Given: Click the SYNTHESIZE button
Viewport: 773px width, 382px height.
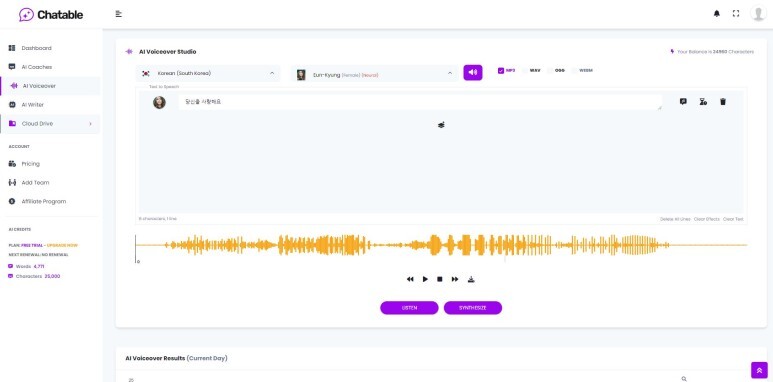Looking at the screenshot, I should [x=473, y=308].
